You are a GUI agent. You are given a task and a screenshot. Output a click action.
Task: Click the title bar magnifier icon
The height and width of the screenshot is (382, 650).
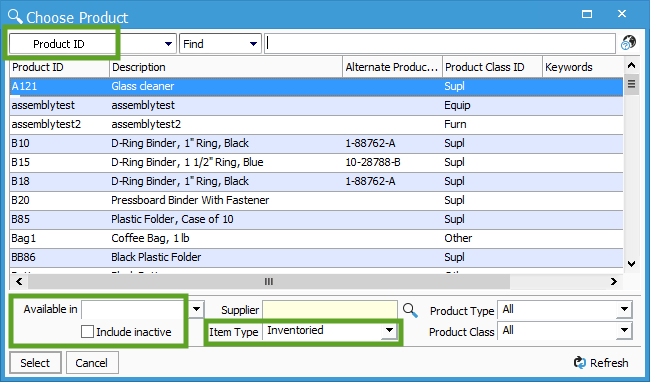(15, 17)
